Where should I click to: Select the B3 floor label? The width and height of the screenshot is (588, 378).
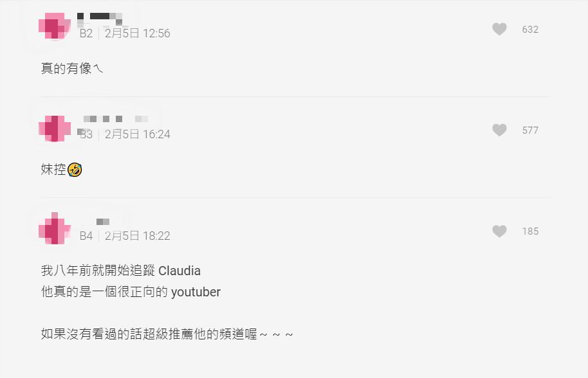pos(86,134)
